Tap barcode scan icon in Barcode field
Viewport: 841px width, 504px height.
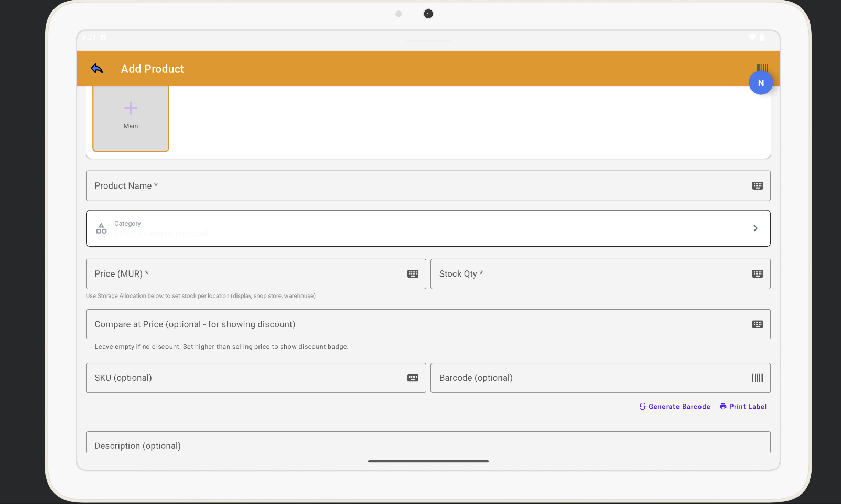pyautogui.click(x=758, y=378)
